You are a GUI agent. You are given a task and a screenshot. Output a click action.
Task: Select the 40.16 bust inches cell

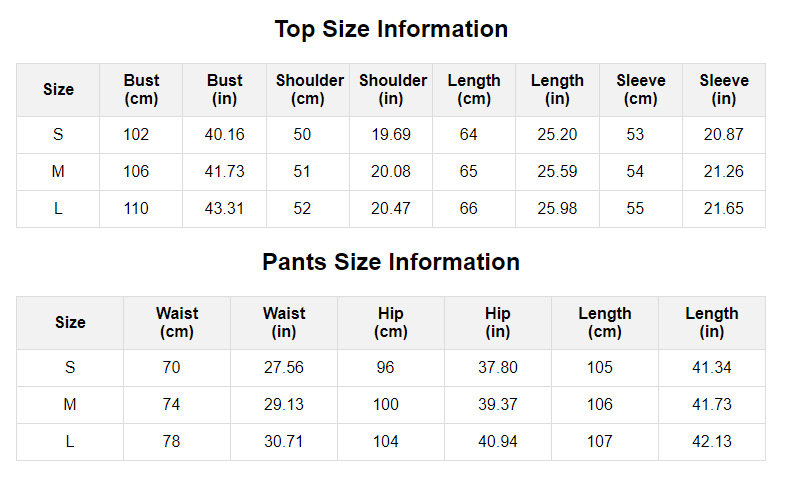(224, 135)
